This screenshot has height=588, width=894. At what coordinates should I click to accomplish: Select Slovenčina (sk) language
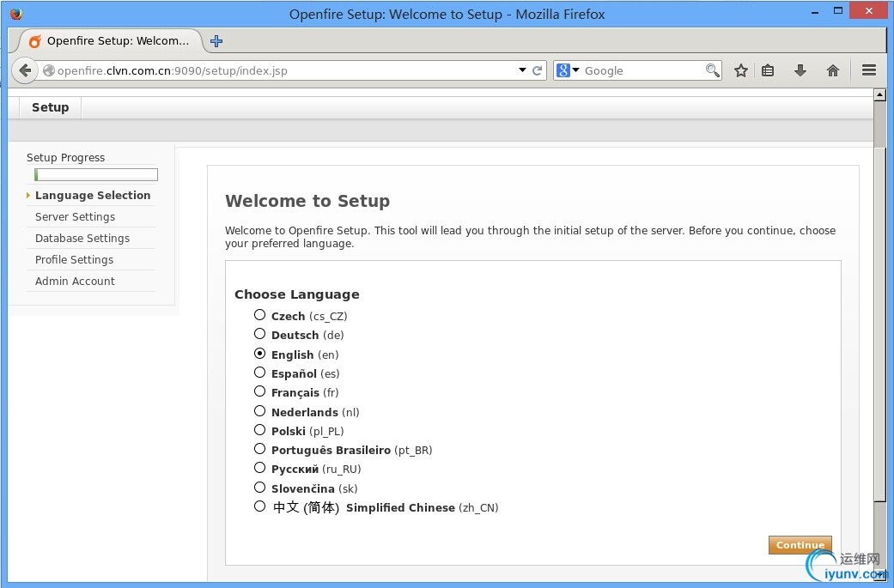260,488
